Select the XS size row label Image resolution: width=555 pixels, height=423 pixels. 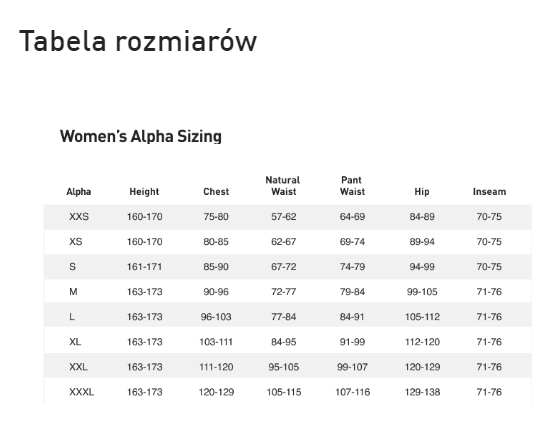[x=76, y=242]
